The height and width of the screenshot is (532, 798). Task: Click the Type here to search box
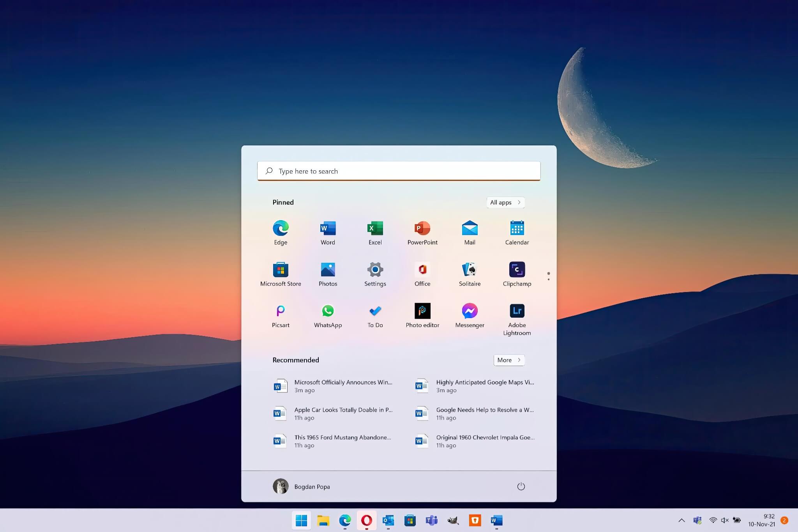pyautogui.click(x=399, y=171)
